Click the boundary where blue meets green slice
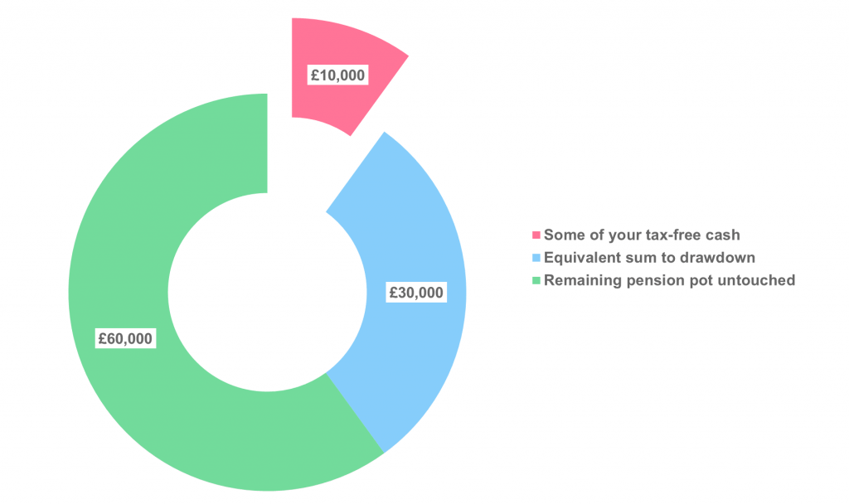This screenshot has height=504, width=849. click(355, 413)
